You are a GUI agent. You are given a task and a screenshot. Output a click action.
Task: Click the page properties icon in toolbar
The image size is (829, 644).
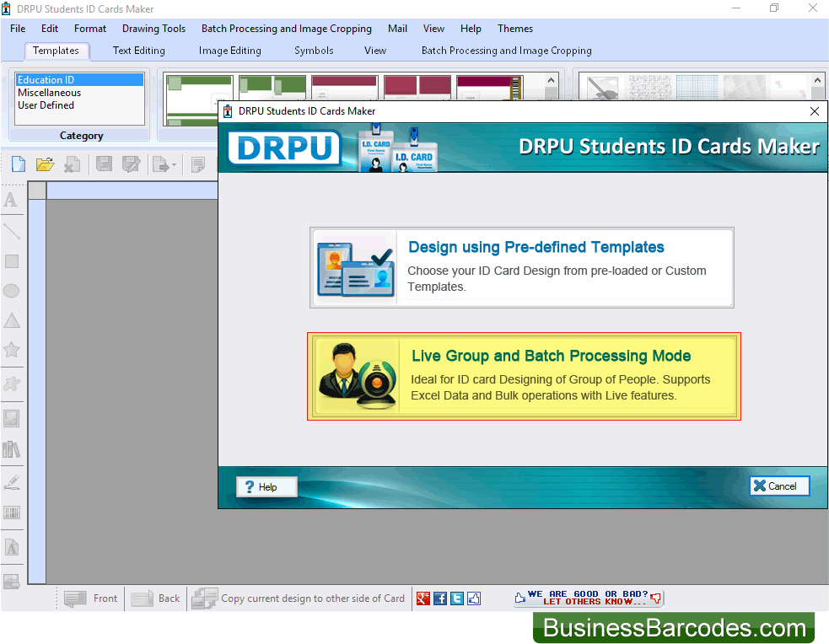click(x=197, y=164)
